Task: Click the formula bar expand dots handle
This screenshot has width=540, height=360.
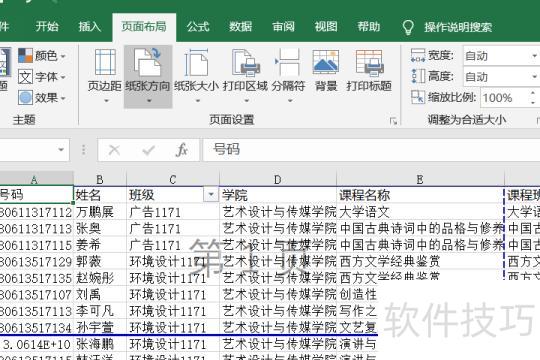Action: tap(84, 150)
